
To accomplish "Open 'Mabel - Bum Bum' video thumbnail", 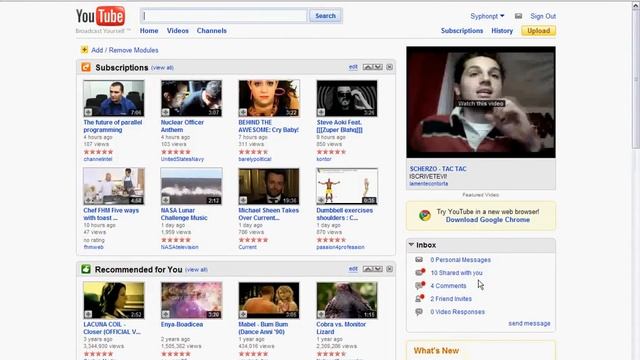I will pos(269,300).
